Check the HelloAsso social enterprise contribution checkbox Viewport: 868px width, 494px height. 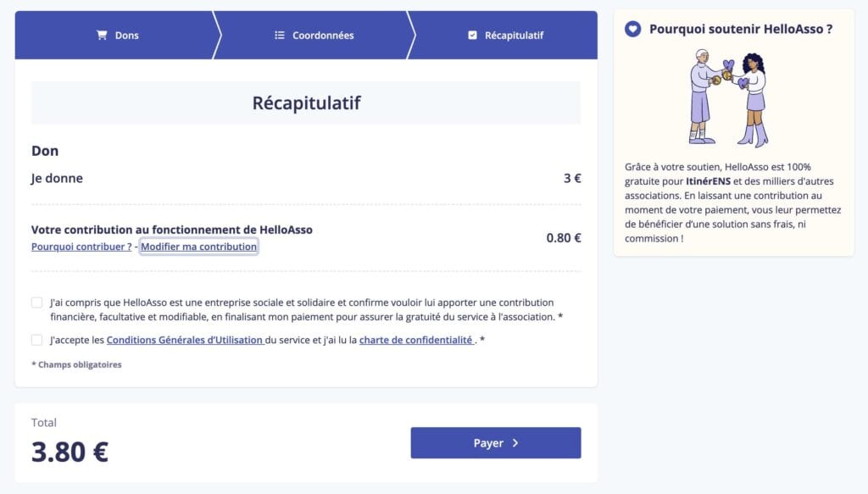point(35,302)
